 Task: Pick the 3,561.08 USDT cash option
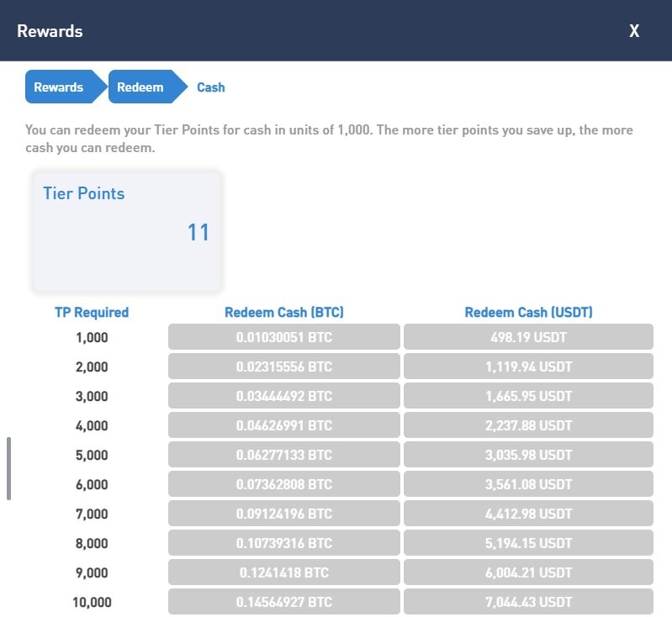coord(528,484)
